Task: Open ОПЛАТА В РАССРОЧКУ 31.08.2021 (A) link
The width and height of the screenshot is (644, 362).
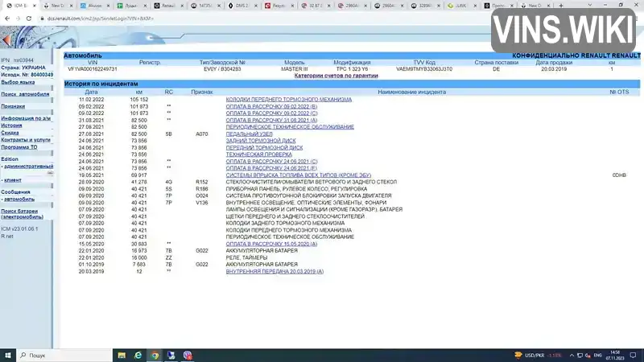Action: pyautogui.click(x=271, y=120)
